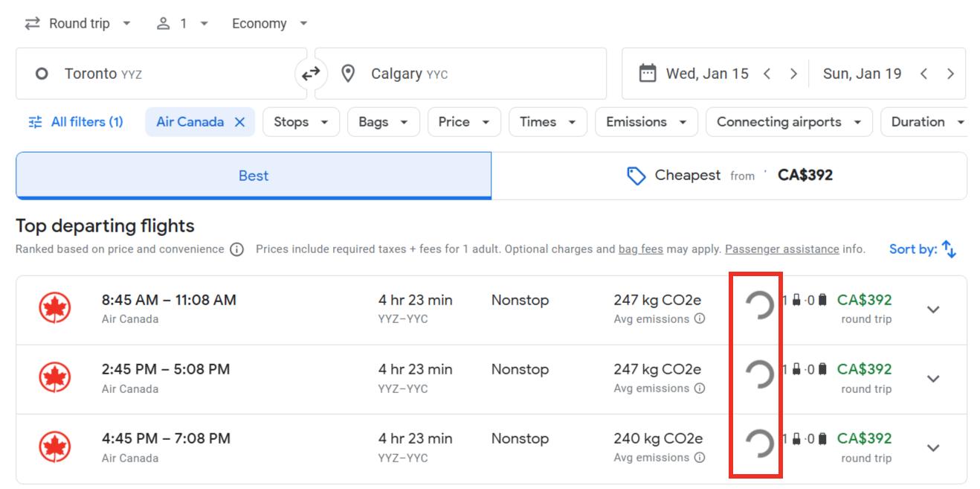The image size is (980, 489).
Task: Go to next day for departure date
Action: click(x=793, y=74)
